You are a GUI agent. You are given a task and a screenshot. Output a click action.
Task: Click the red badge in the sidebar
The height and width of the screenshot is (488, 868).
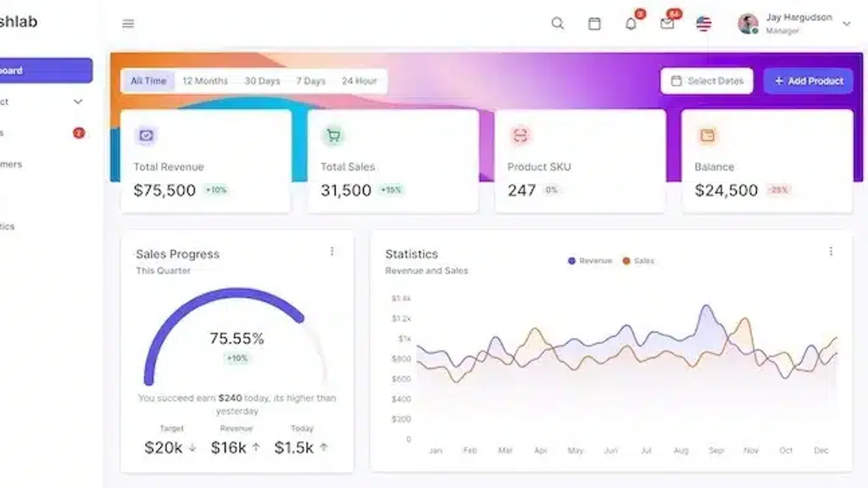click(x=79, y=133)
